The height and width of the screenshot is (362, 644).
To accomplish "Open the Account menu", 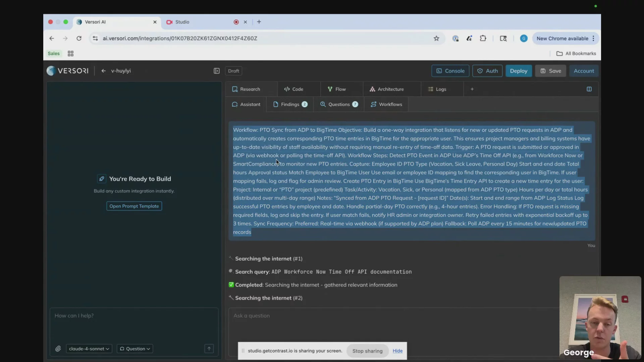I will point(584,71).
